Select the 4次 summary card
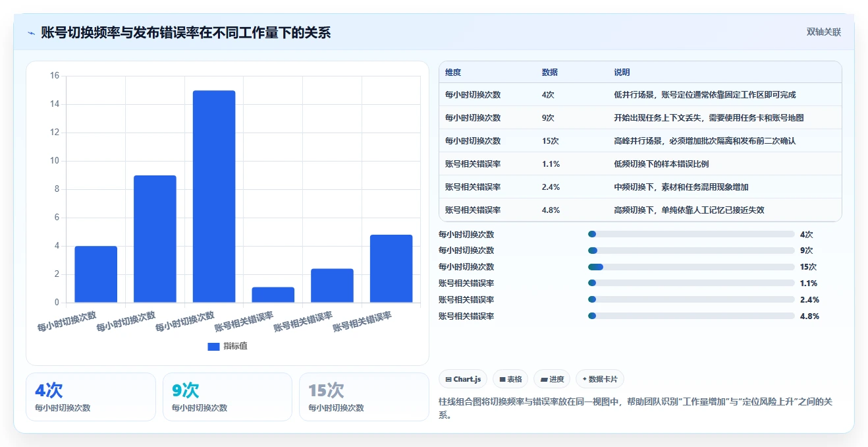The width and height of the screenshot is (868, 447). coord(91,397)
